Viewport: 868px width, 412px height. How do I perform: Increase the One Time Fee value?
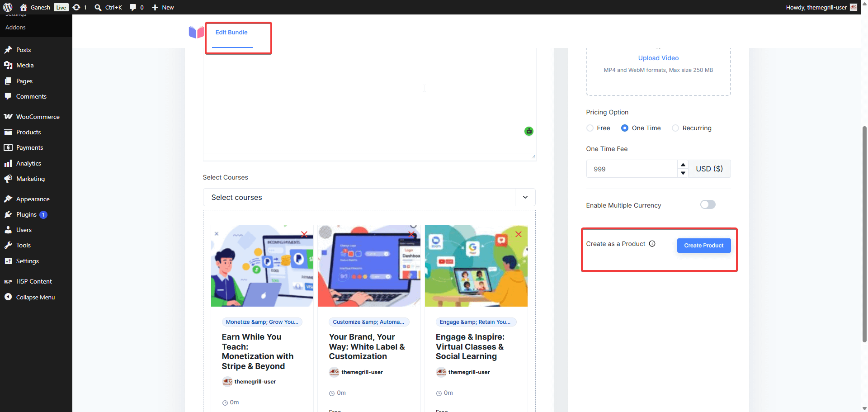coord(683,165)
